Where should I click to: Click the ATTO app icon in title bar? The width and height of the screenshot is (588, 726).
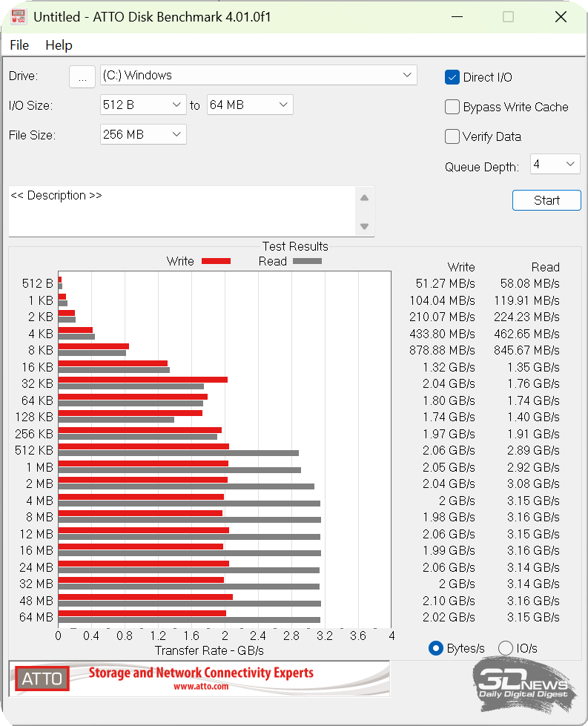[17, 17]
